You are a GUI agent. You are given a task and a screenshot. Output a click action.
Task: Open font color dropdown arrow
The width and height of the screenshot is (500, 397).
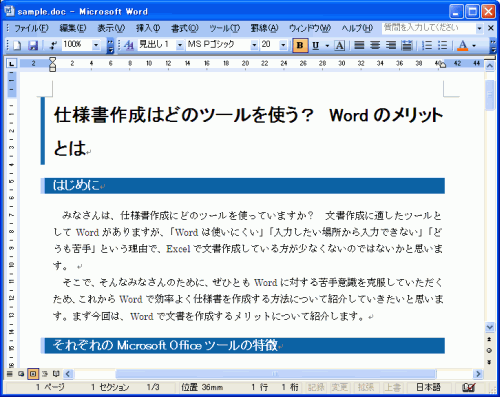474,45
